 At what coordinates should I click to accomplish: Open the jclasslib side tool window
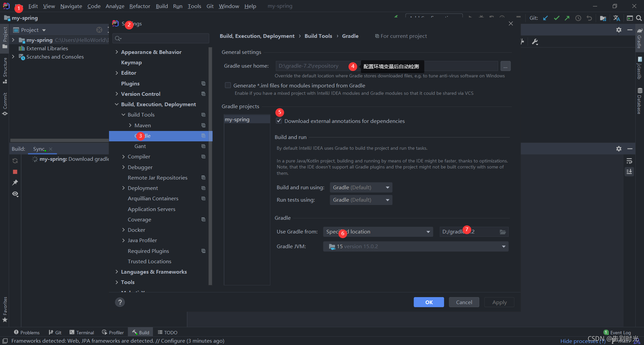click(x=640, y=68)
